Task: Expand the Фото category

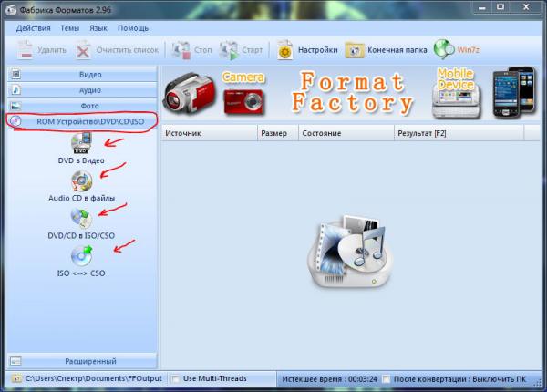Action: pyautogui.click(x=82, y=106)
